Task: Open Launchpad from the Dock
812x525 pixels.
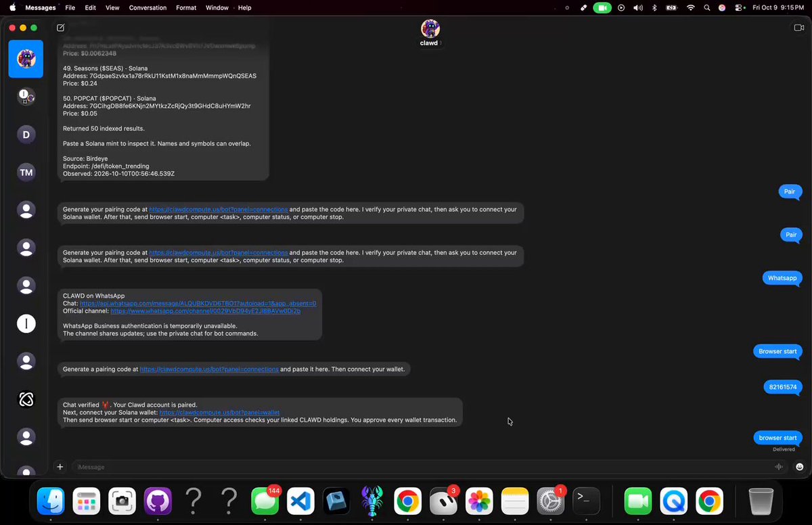Action: [x=87, y=501]
